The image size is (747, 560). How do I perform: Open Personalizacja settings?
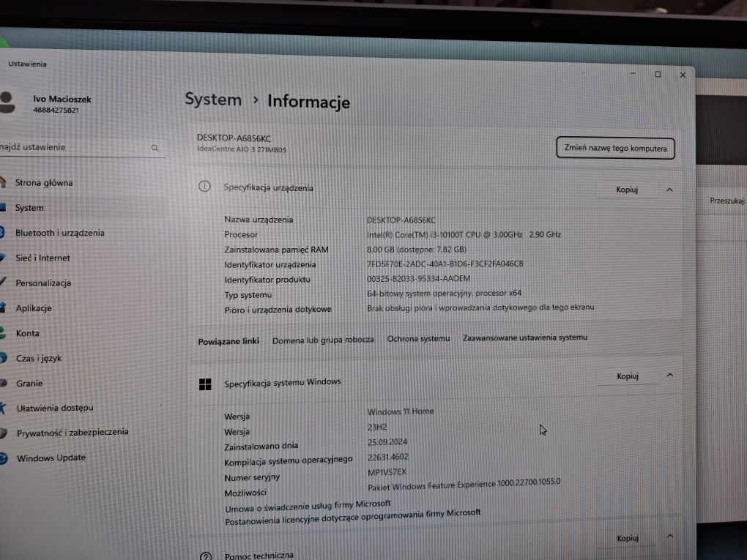pos(43,283)
